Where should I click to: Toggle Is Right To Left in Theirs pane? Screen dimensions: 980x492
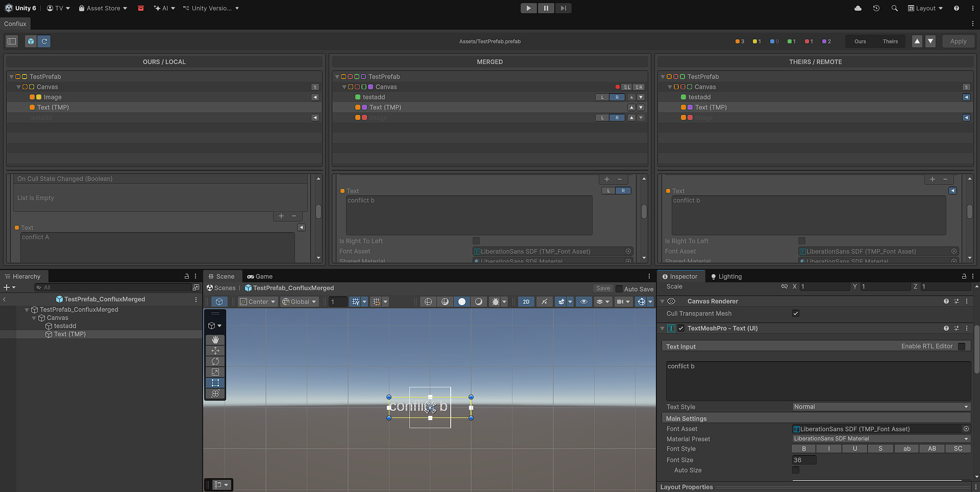coord(802,241)
